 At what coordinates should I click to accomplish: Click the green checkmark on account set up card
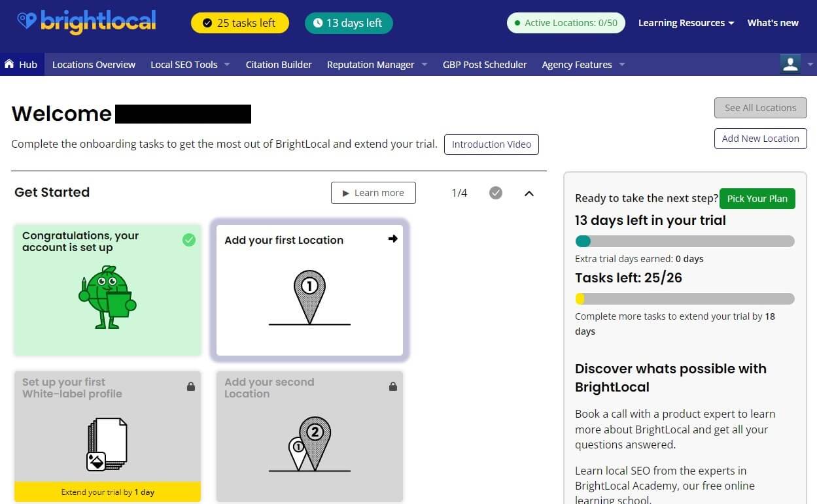click(x=189, y=240)
